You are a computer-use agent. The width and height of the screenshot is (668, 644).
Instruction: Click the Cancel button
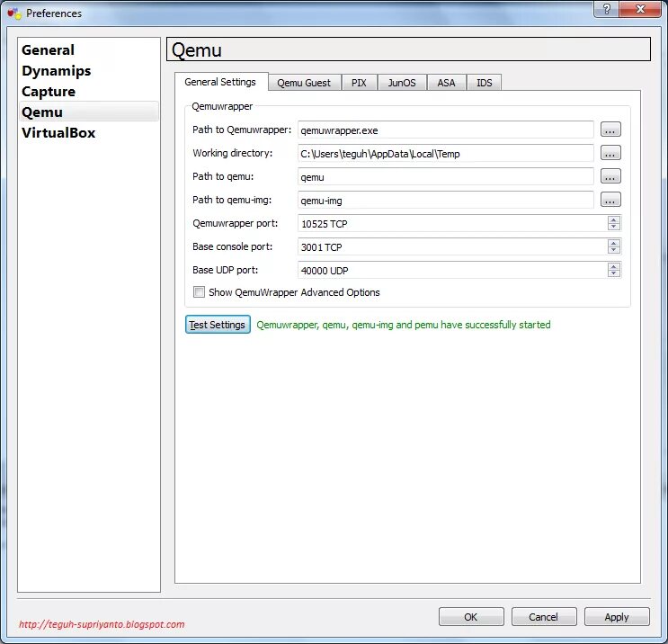(x=544, y=617)
